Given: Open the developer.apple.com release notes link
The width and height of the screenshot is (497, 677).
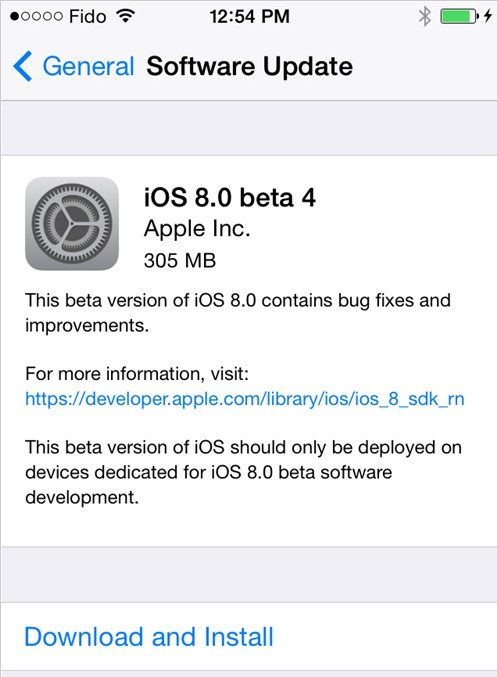Looking at the screenshot, I should [245, 399].
